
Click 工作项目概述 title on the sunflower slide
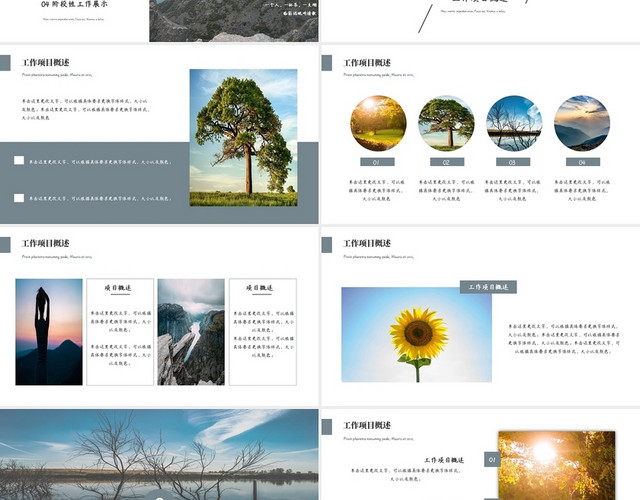[367, 243]
